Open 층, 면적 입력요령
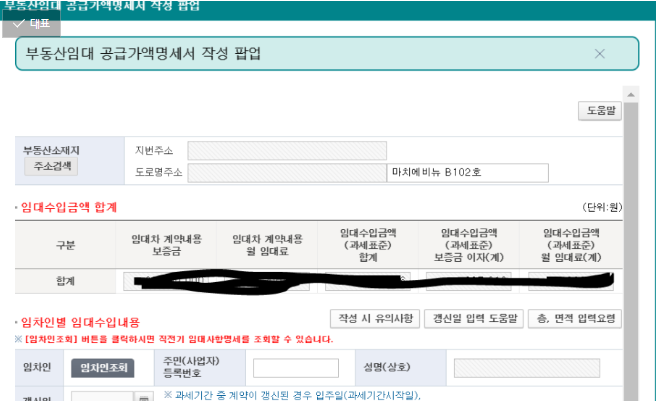The height and width of the screenshot is (401, 656). click(x=575, y=319)
